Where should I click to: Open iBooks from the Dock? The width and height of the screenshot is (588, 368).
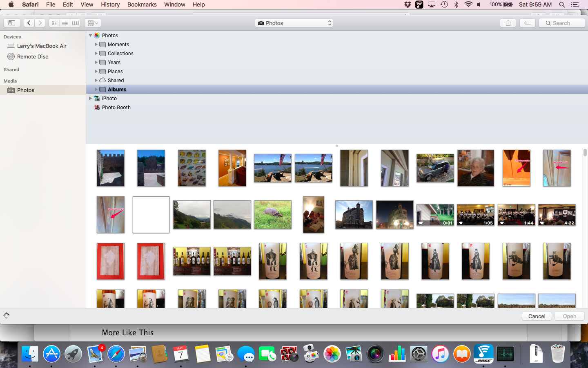462,354
